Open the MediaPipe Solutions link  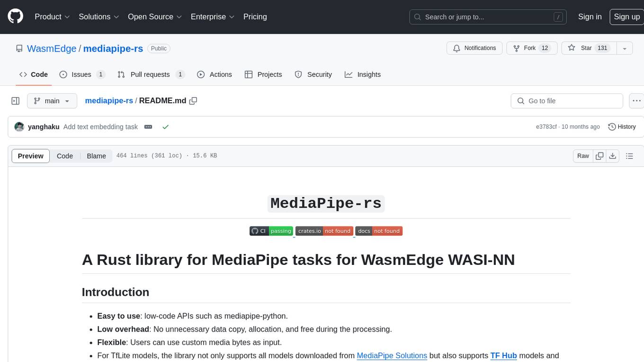pos(392,355)
